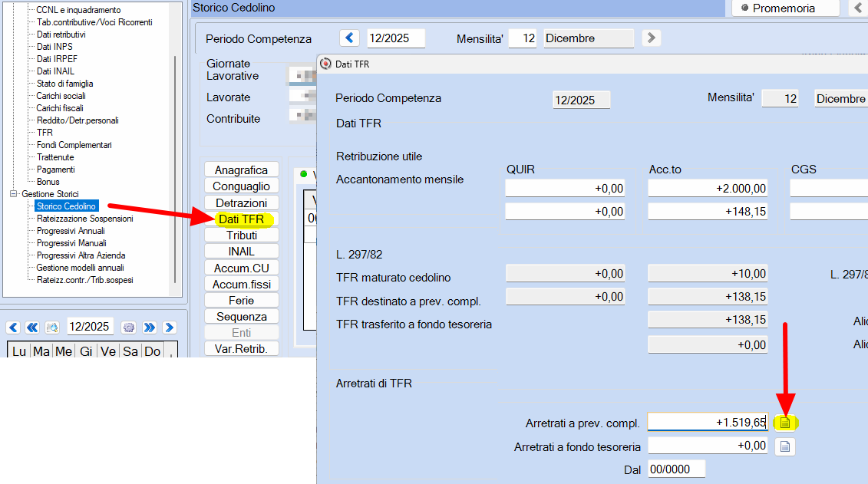Go to previous Periodo Competenza with blue arrow
Viewport: 868px width, 484px height.
click(x=349, y=38)
